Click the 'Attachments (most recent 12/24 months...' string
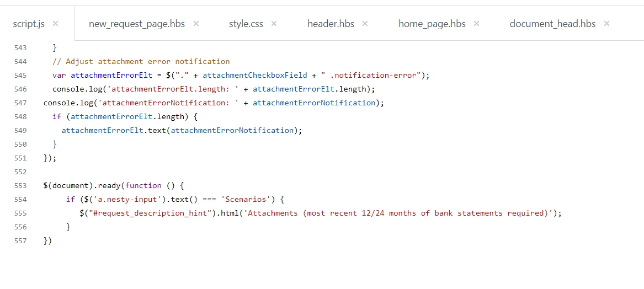 [x=398, y=213]
